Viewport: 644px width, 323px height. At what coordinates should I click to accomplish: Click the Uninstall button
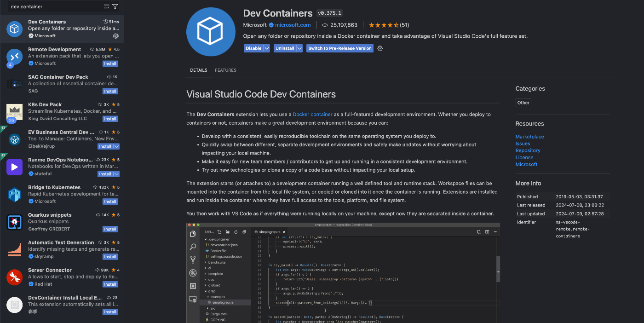[285, 48]
